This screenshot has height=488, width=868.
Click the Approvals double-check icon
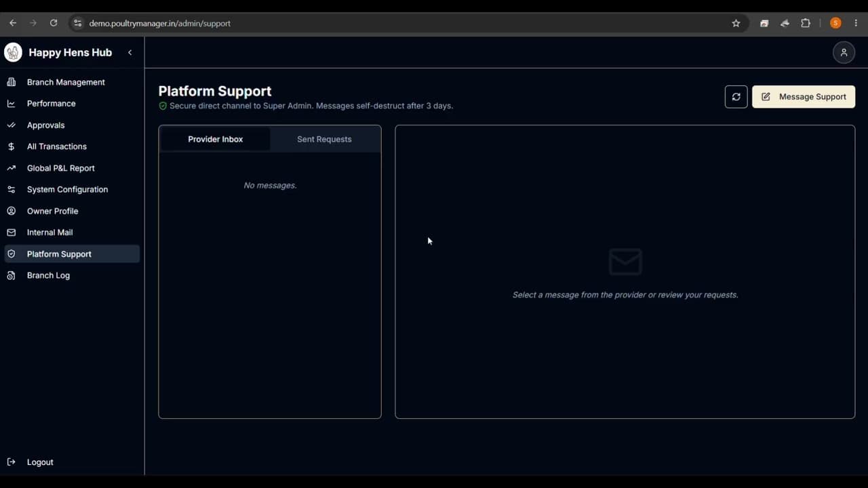tap(11, 125)
